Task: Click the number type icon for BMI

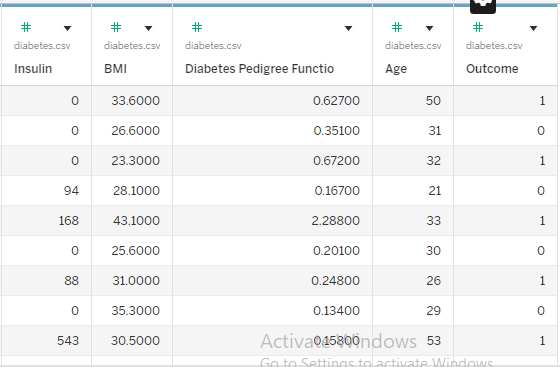Action: [x=116, y=27]
